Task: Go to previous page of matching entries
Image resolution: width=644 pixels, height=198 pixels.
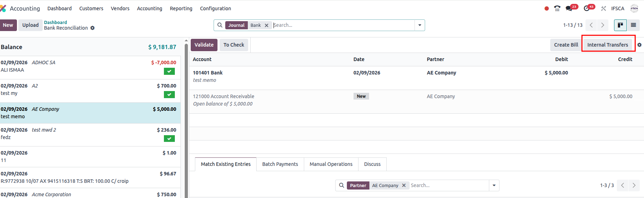Action: [622, 185]
